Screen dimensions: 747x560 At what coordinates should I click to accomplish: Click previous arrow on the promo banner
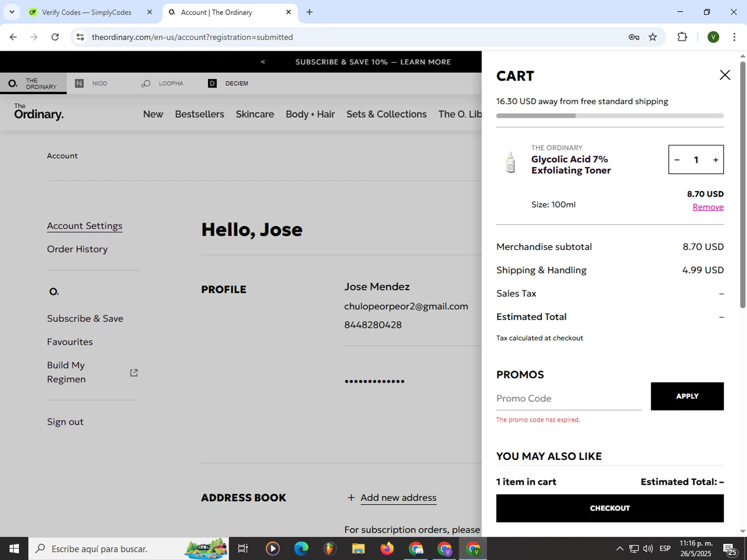tap(263, 62)
